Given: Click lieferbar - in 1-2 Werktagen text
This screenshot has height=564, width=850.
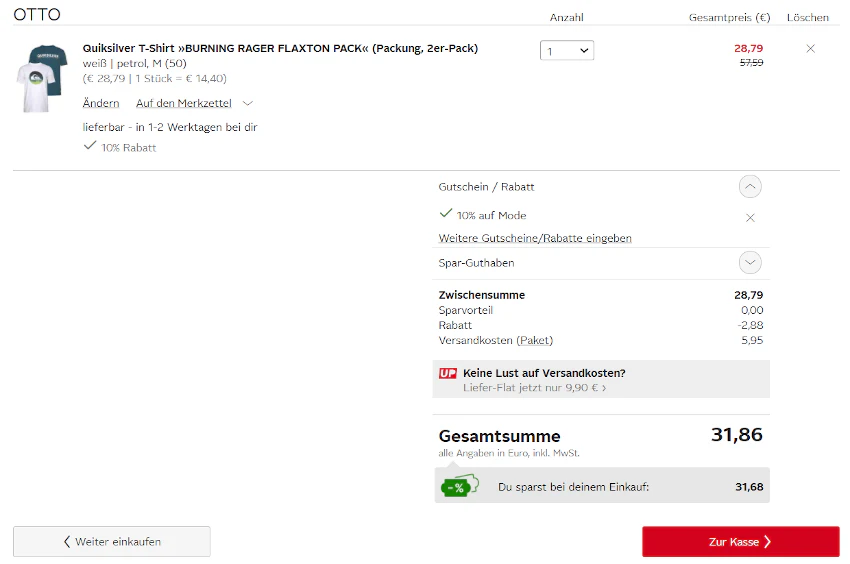Looking at the screenshot, I should click(x=170, y=127).
